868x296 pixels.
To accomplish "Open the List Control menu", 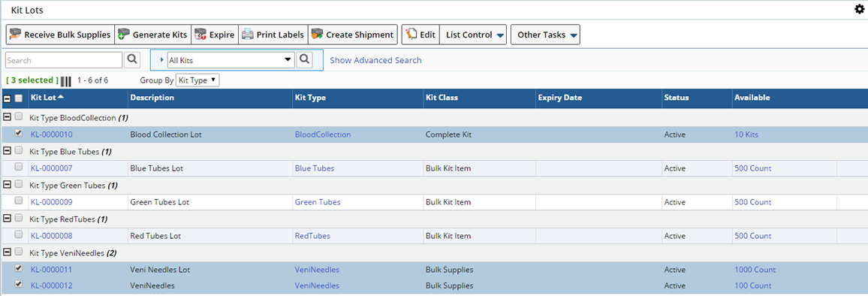I will click(473, 35).
